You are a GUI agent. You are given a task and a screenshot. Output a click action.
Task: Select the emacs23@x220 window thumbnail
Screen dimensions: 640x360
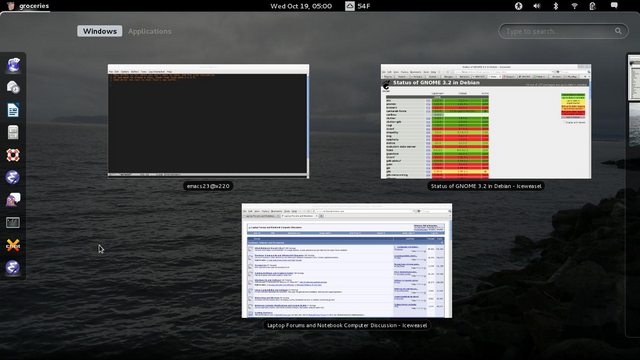(208, 121)
